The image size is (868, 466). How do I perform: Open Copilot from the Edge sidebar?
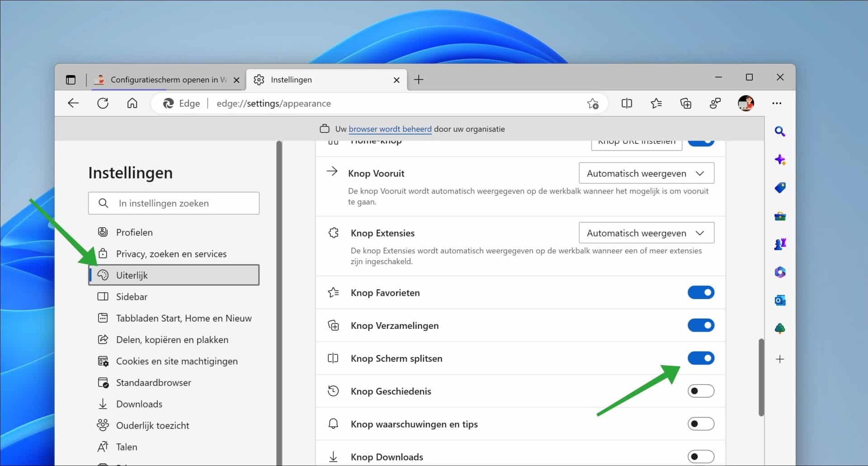pyautogui.click(x=780, y=160)
